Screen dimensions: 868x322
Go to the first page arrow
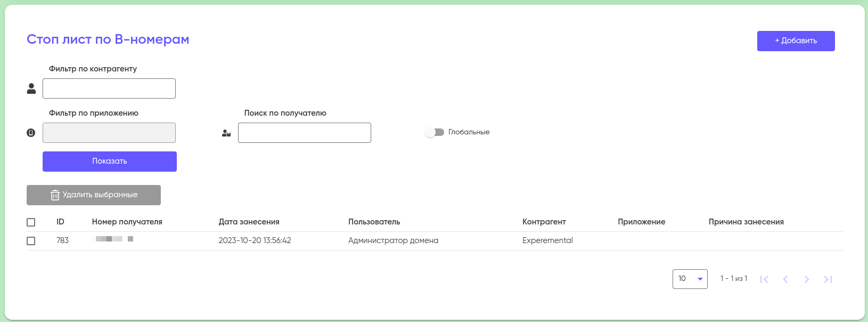tap(764, 279)
